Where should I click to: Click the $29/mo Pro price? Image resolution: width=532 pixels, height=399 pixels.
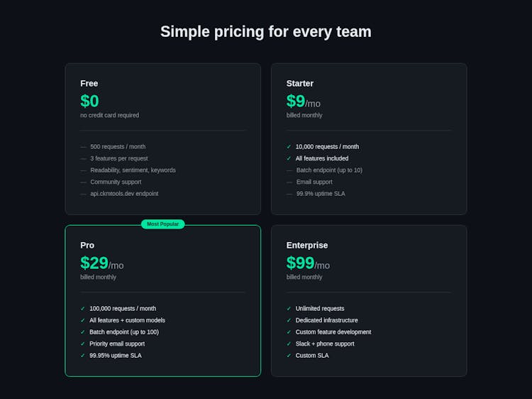pos(101,263)
